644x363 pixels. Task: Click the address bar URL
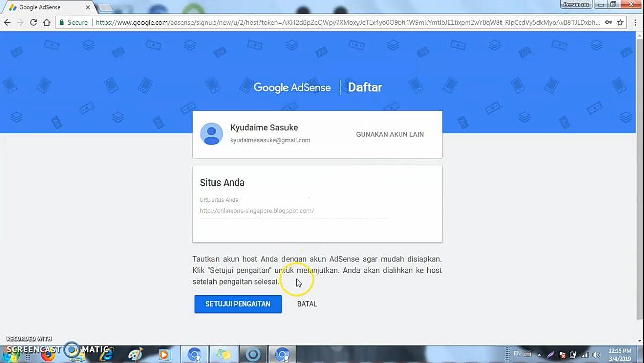347,22
